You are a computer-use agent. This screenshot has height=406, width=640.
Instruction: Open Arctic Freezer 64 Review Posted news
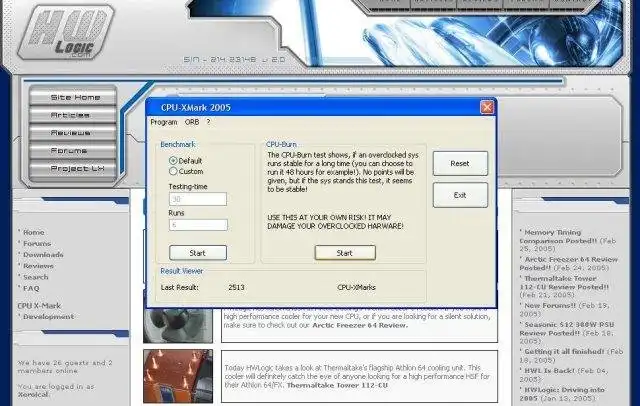point(569,264)
